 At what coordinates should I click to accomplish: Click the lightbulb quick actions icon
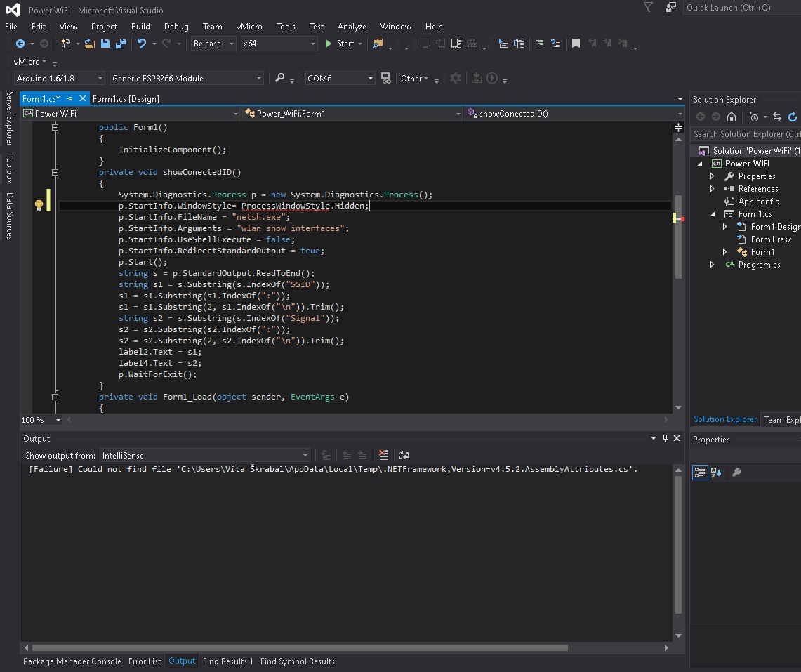point(39,206)
